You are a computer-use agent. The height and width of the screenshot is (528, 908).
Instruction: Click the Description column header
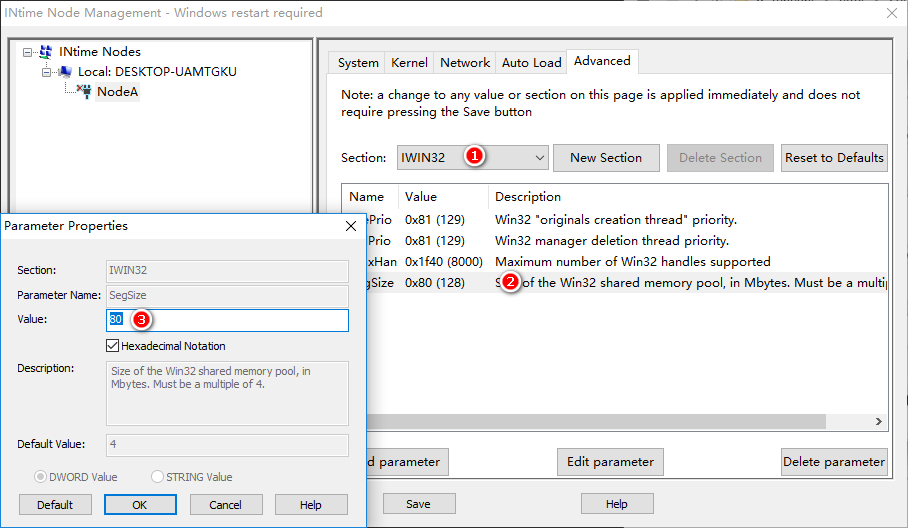(x=688, y=197)
